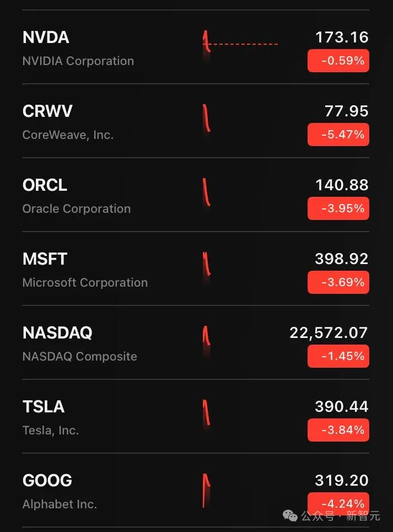The width and height of the screenshot is (393, 532).
Task: Click the Oracle Corporation label
Action: tap(77, 209)
